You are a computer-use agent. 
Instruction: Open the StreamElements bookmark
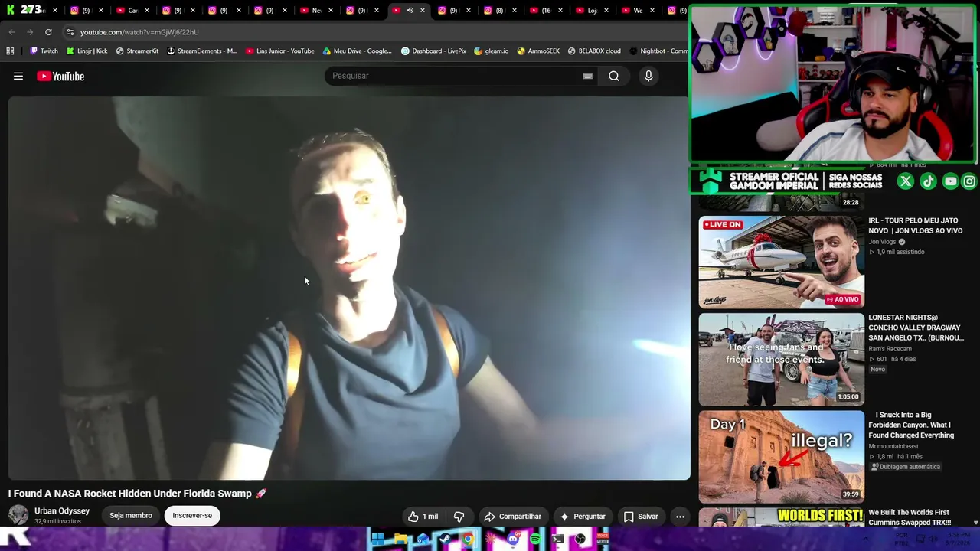[202, 51]
